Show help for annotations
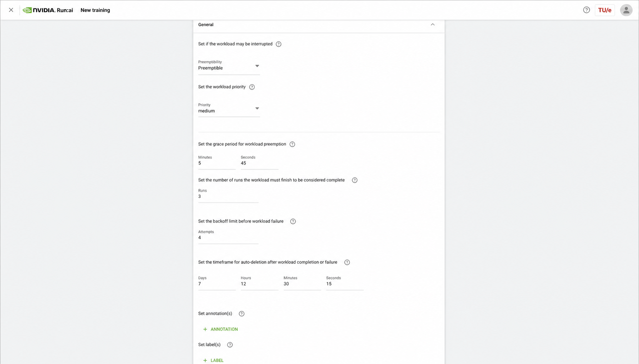 coord(242,314)
